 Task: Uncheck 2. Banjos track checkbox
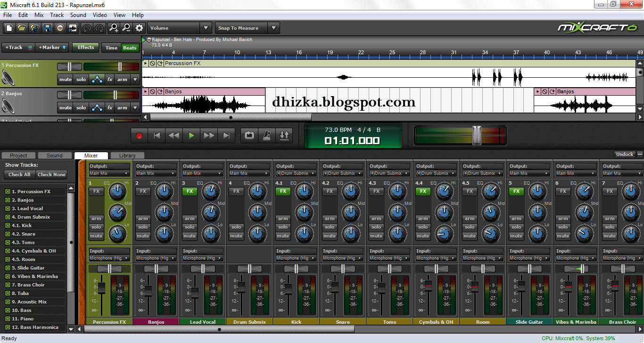click(x=8, y=200)
